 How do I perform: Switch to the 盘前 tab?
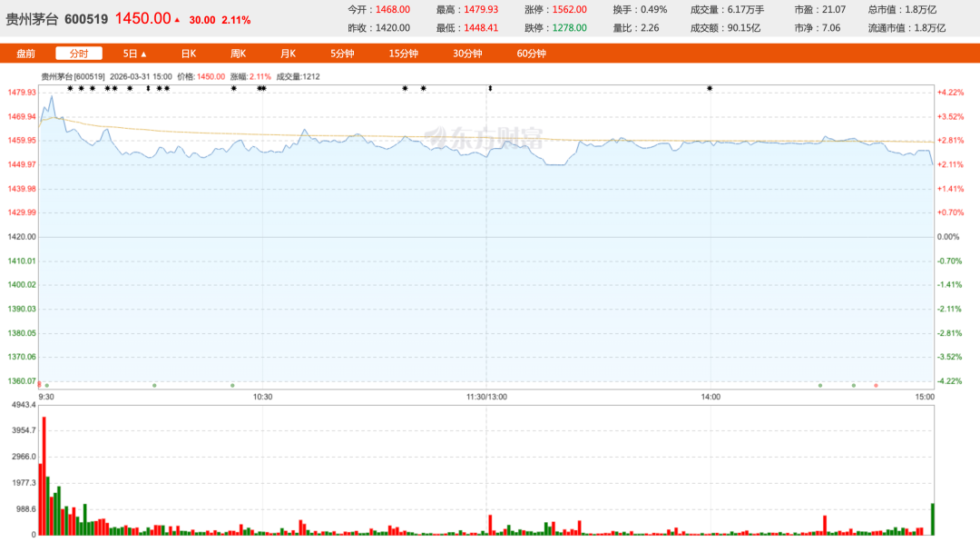25,54
